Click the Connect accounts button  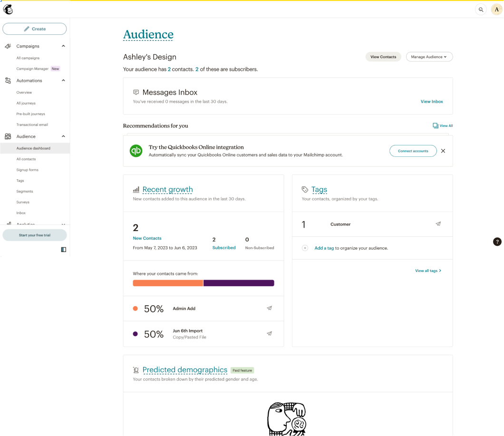click(413, 151)
